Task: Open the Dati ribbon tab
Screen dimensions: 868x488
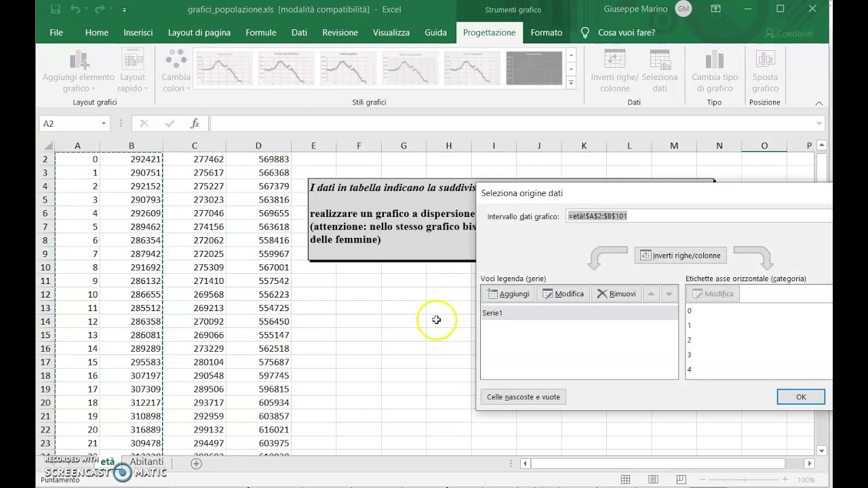Action: coord(299,33)
